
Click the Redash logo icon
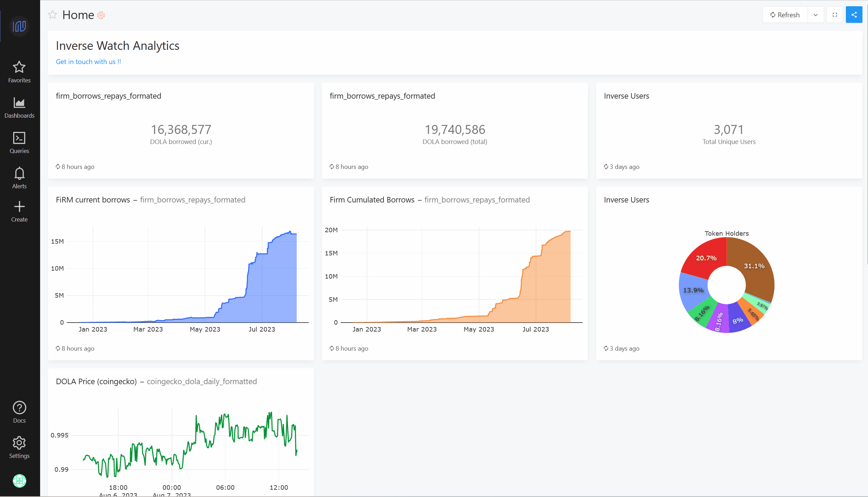[x=19, y=26]
